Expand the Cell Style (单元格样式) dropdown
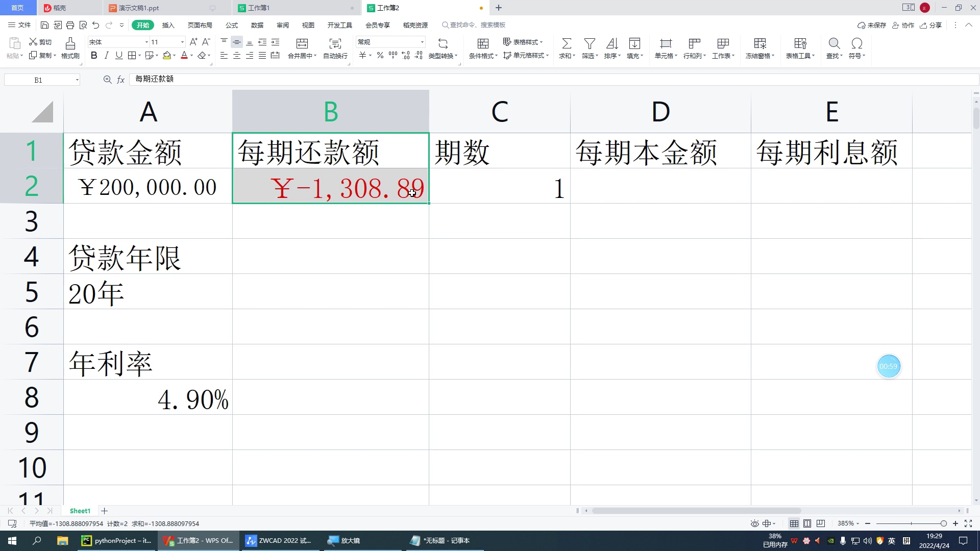The width and height of the screenshot is (980, 551). (547, 56)
